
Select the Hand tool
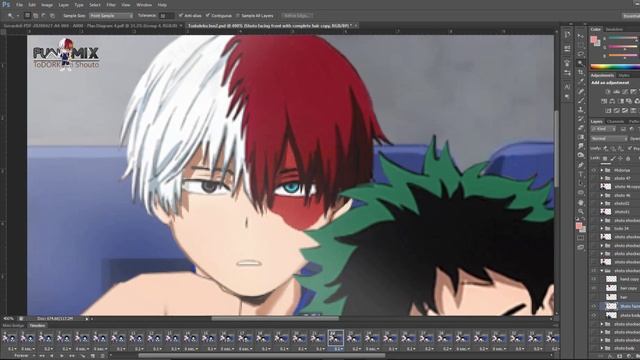[580, 202]
